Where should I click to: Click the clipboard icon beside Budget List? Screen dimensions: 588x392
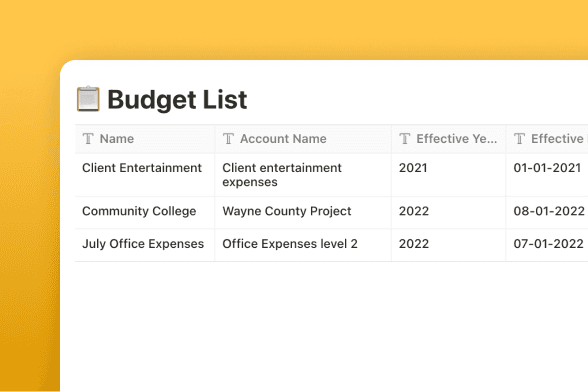(x=88, y=99)
